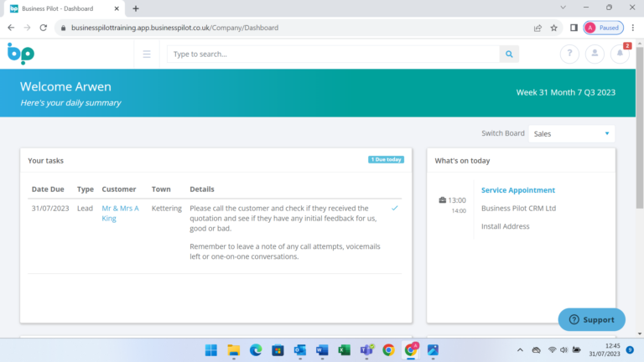Click the page vertical scrollbar
This screenshot has width=644, height=362.
tap(640, 127)
